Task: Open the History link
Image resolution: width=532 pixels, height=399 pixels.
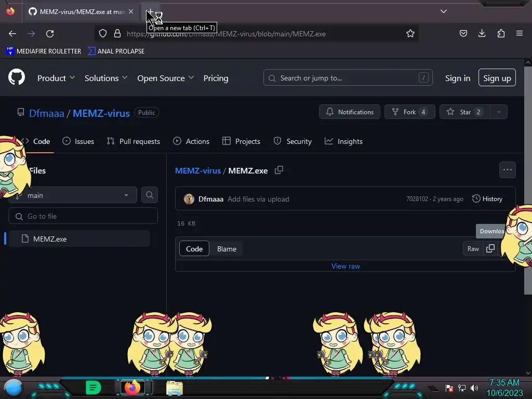Action: 487,199
